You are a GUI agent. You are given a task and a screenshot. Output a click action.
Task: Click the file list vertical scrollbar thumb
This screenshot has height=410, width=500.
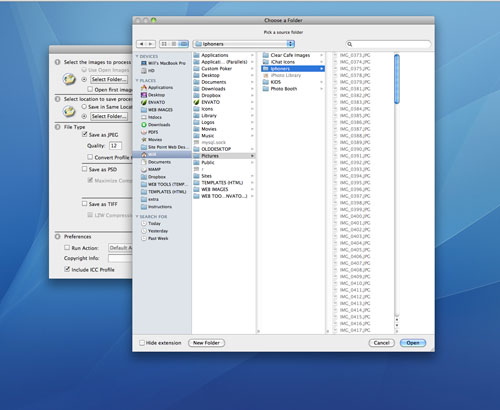397,79
